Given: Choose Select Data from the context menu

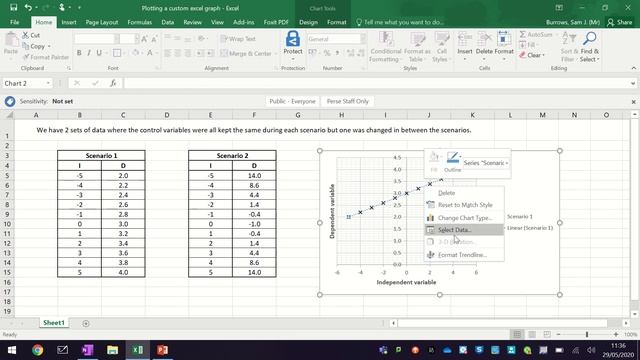Looking at the screenshot, I should 464,230.
